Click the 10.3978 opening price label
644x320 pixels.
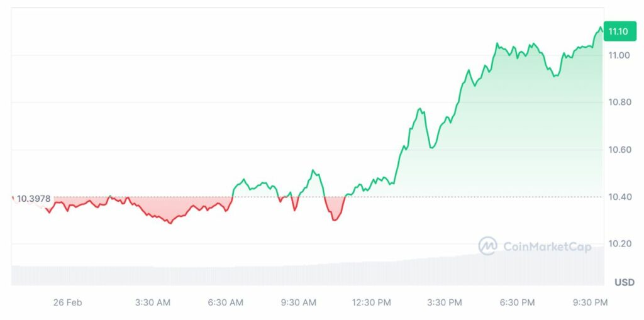34,199
